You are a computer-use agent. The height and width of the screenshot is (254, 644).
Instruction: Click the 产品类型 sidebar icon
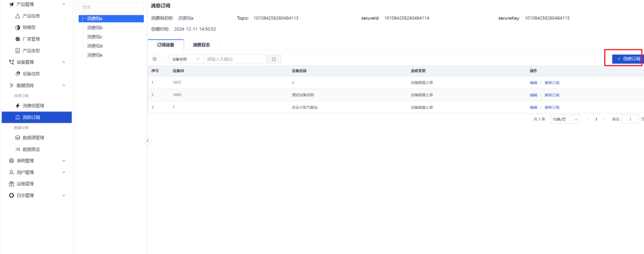[x=18, y=51]
